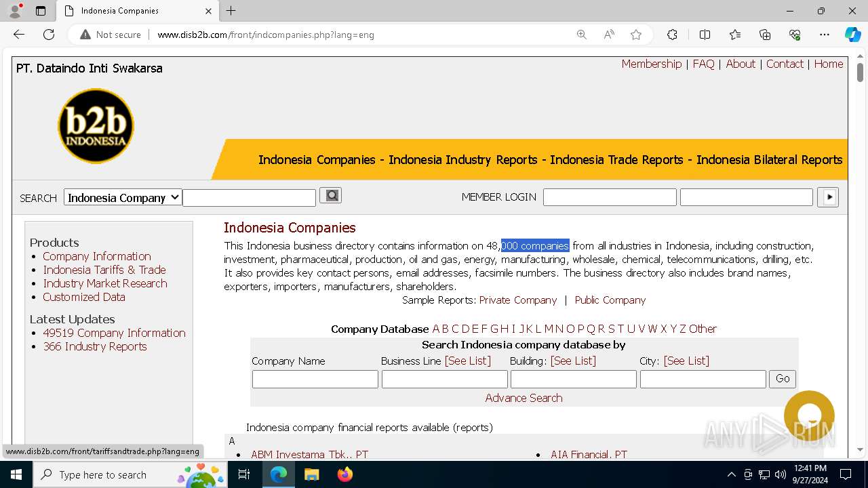Open Customized Data link
The image size is (868, 488).
point(84,297)
